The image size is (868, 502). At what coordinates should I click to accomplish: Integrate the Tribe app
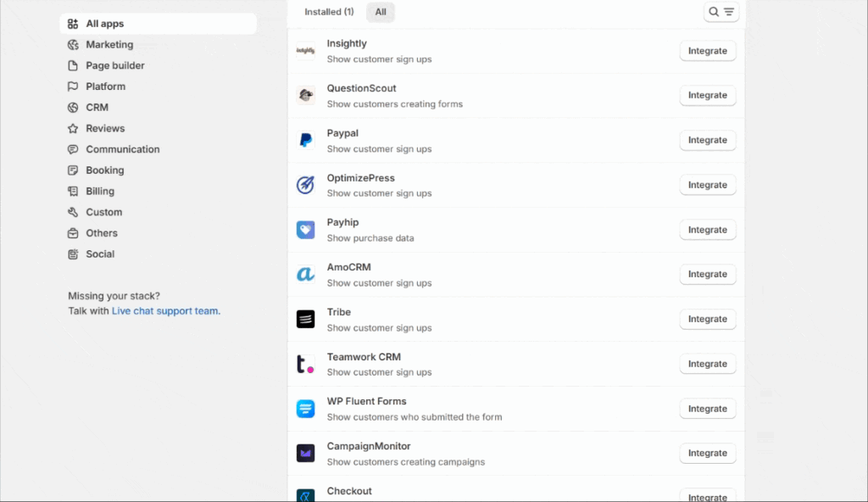(x=708, y=319)
